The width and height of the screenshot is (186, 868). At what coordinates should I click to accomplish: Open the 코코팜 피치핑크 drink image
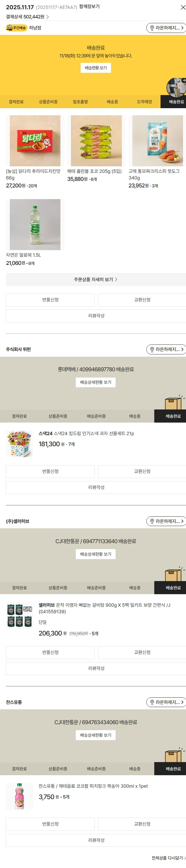coord(20,797)
